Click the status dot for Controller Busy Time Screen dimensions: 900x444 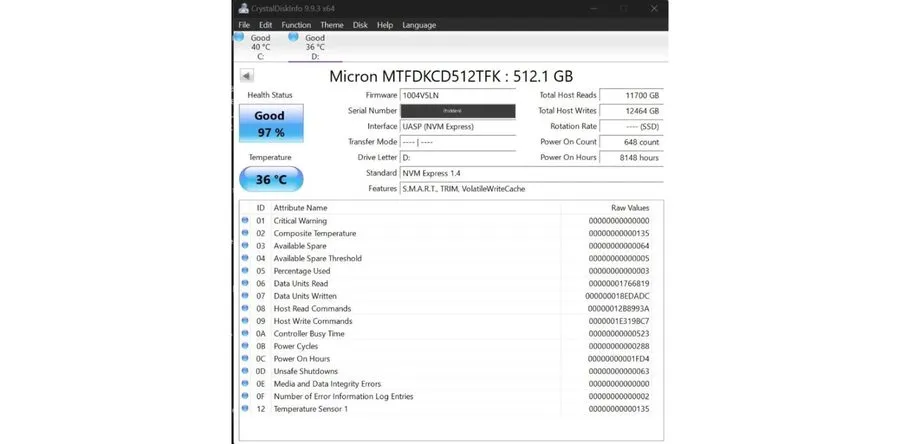click(x=245, y=333)
